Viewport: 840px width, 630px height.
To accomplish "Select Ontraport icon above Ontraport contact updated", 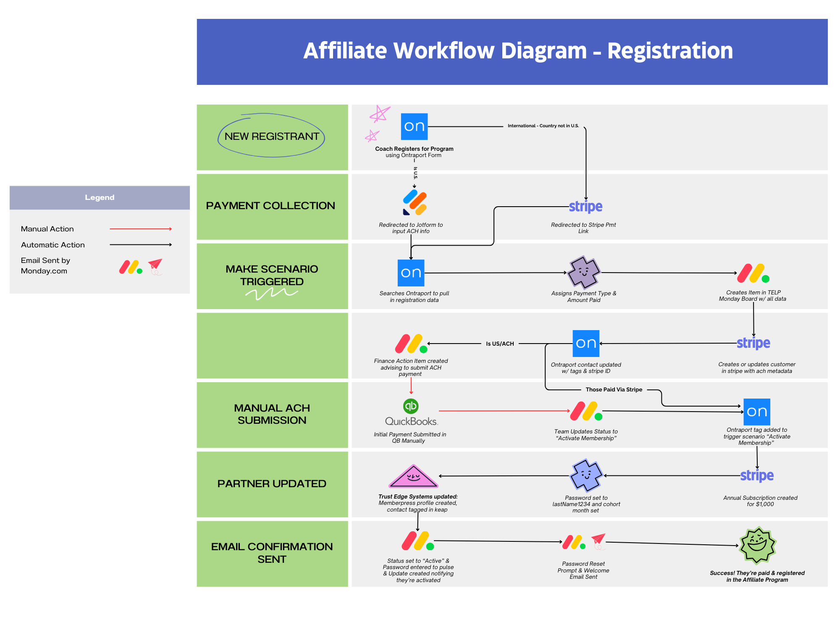I will [586, 343].
